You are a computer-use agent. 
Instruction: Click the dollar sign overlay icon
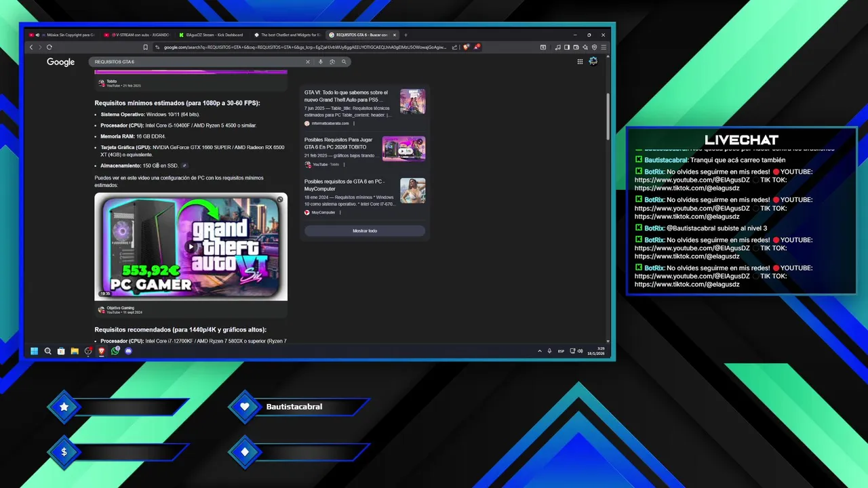(x=64, y=452)
